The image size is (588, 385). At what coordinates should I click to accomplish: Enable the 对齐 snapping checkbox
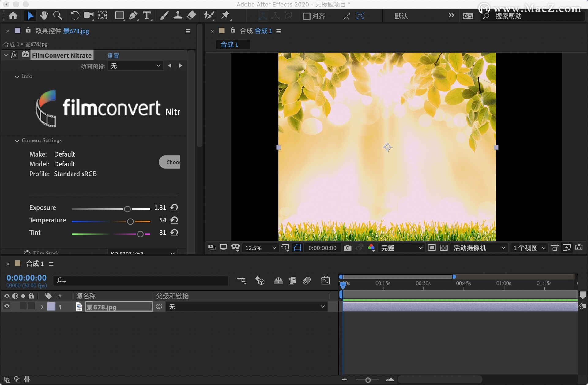click(x=306, y=16)
